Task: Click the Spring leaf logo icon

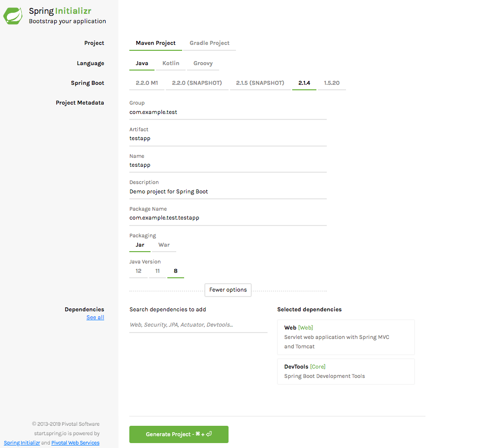Action: coord(13,16)
